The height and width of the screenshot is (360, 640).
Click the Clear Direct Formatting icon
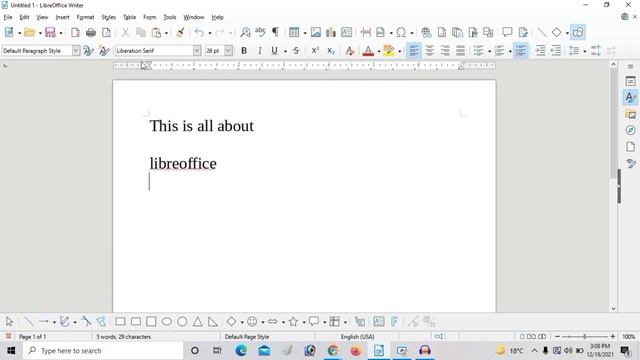click(x=349, y=51)
